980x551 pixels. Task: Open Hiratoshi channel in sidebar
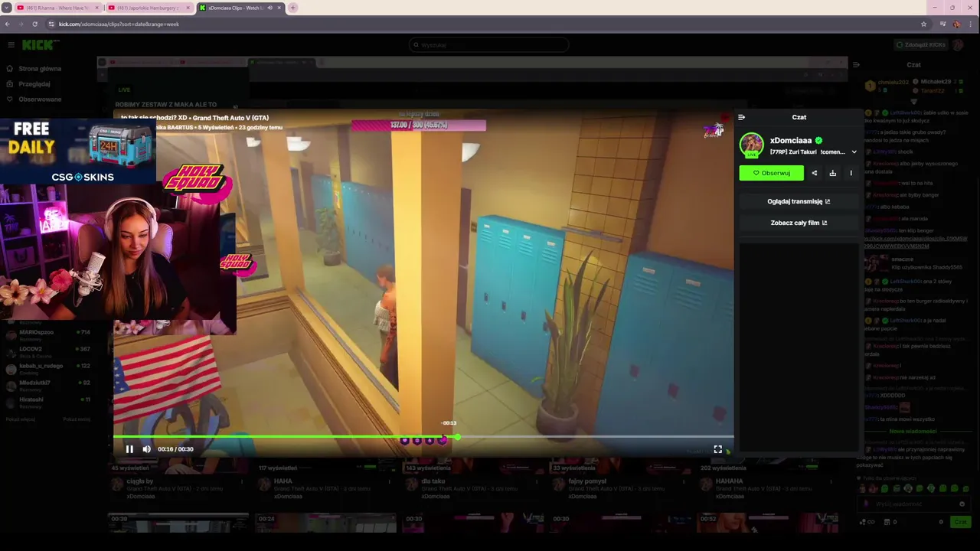(47, 401)
